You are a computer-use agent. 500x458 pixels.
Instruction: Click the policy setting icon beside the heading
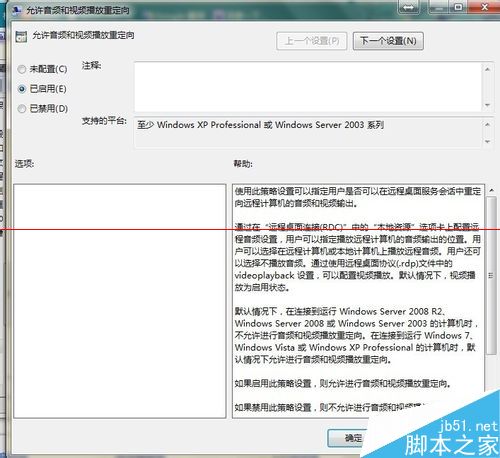[21, 36]
